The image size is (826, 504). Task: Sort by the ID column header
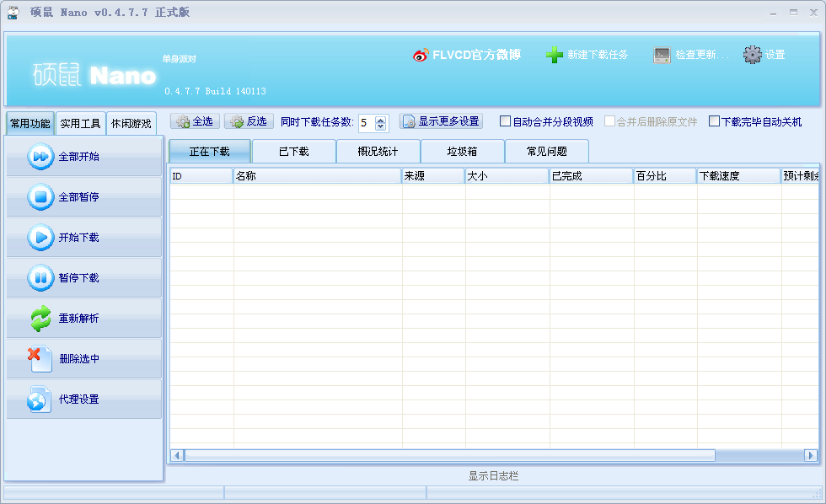click(x=201, y=176)
